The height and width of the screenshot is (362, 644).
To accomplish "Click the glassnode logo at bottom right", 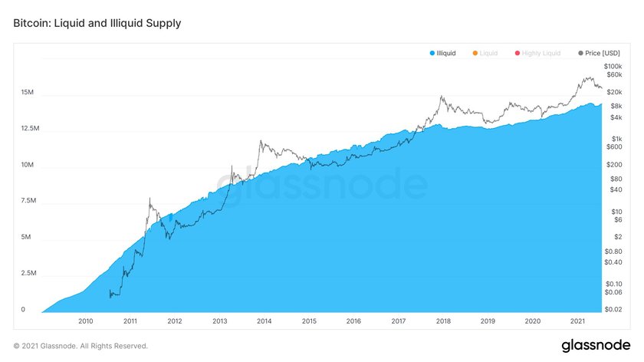I will [596, 346].
